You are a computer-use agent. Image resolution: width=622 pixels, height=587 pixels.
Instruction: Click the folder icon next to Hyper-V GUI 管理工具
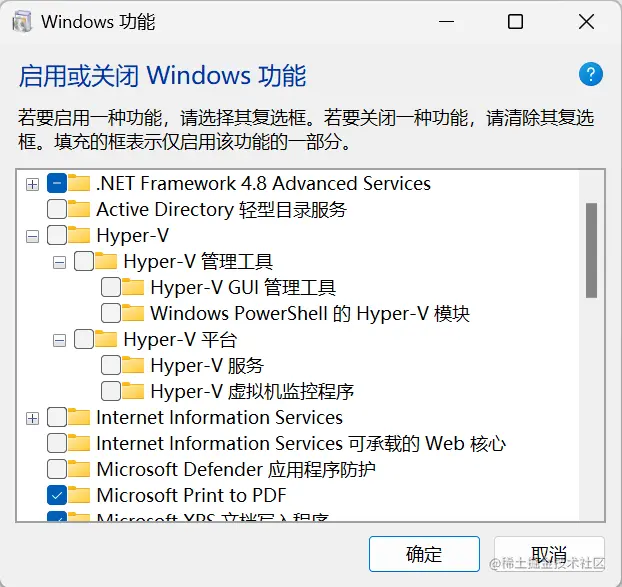[x=137, y=288]
